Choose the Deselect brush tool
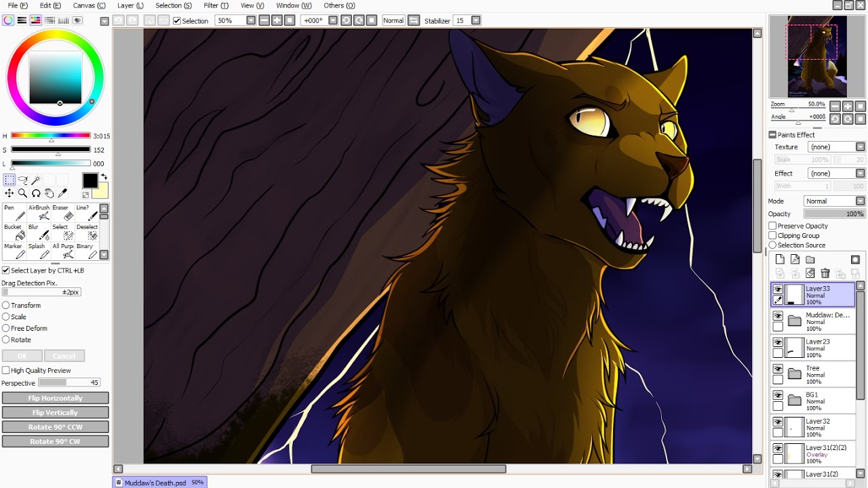 pyautogui.click(x=86, y=232)
